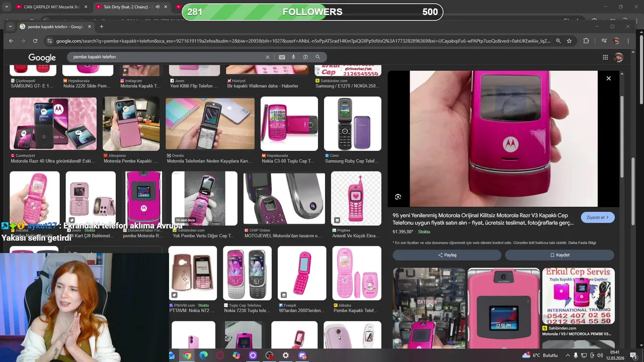Switch to 'CAN ÇARPILDI MI?' tab in back window
The height and width of the screenshot is (362, 644).
point(51,7)
